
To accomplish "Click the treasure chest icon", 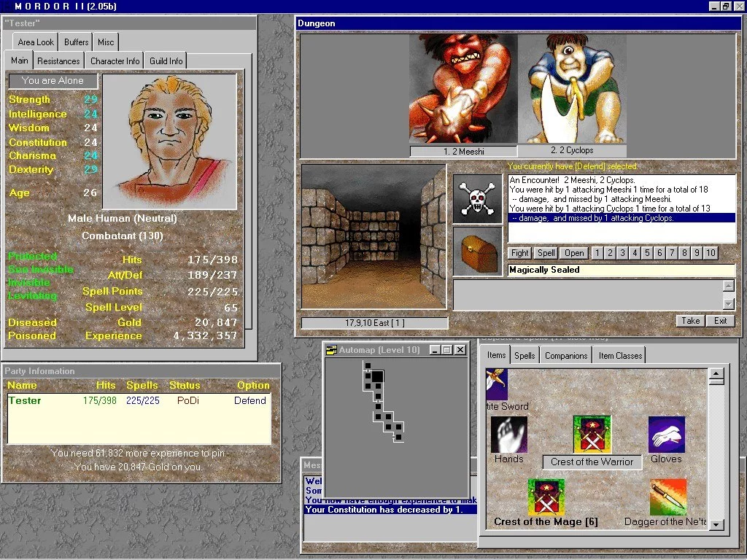I will (477, 251).
